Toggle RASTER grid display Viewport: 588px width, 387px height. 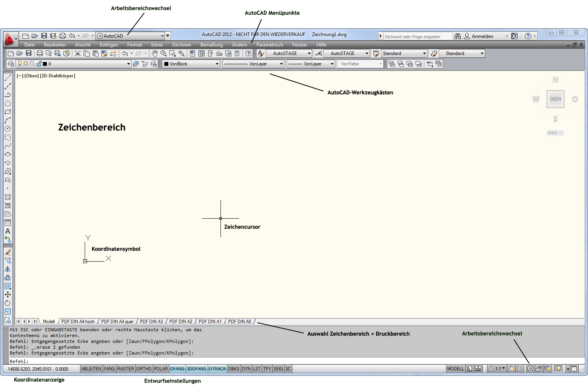(126, 369)
